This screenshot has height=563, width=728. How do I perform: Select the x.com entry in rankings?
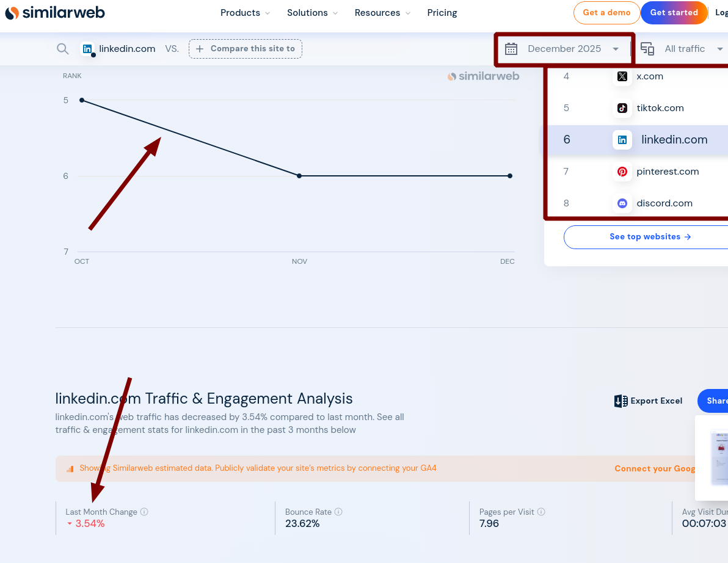[x=649, y=76]
